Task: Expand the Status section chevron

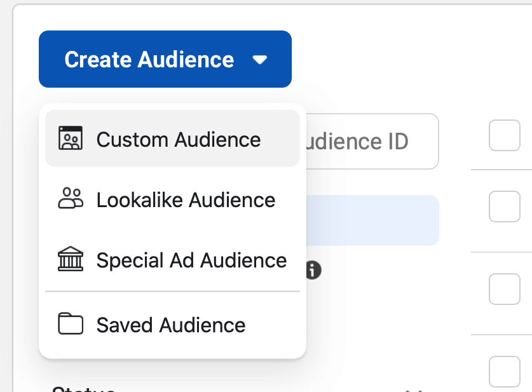Action: coord(414,390)
